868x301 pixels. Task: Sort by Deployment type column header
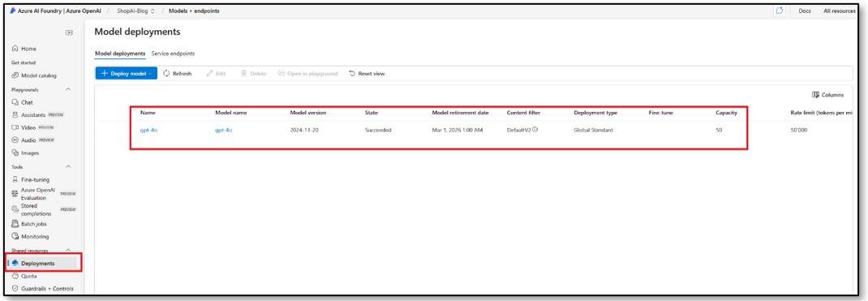[595, 112]
